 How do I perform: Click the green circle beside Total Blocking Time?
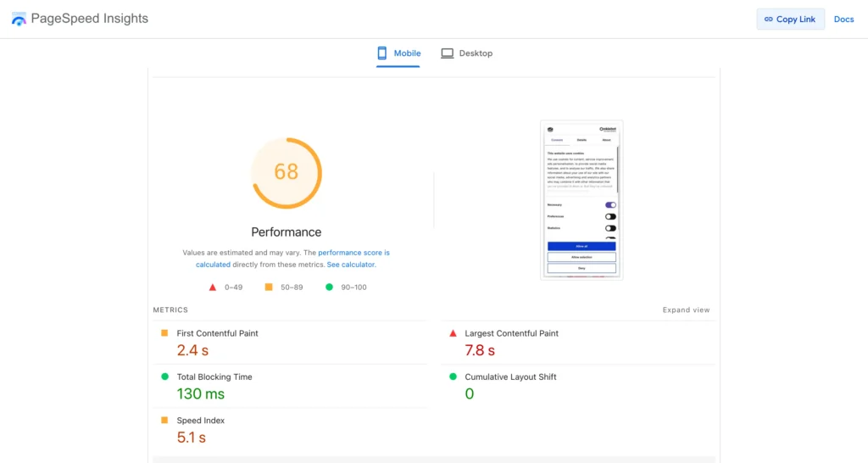point(164,377)
